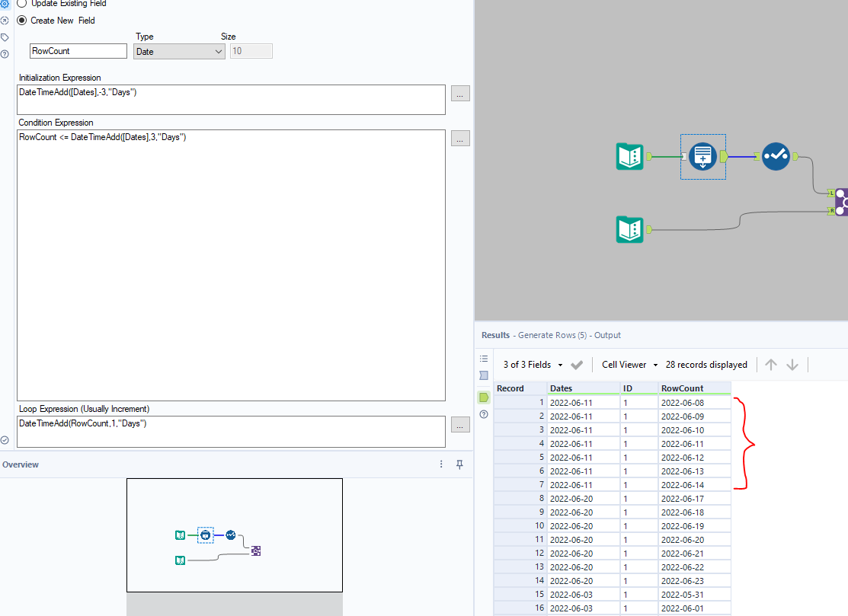848x616 pixels.
Task: Open the Condition Expression editor via ellipsis button
Action: pyautogui.click(x=460, y=139)
